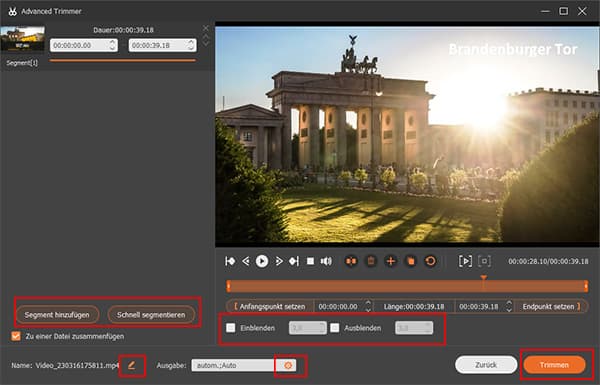The height and width of the screenshot is (385, 600).
Task: Click the timeline's right trim handle
Action: (x=586, y=286)
